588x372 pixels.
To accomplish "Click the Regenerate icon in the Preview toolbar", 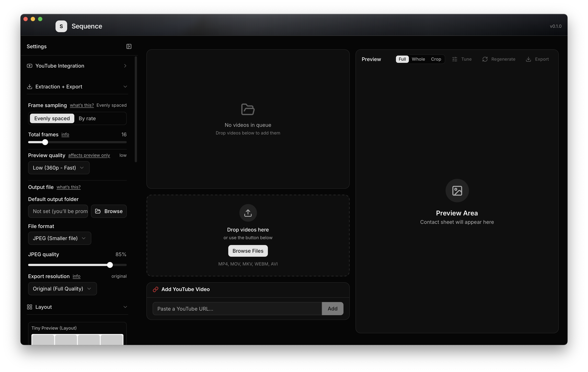I will tap(485, 59).
